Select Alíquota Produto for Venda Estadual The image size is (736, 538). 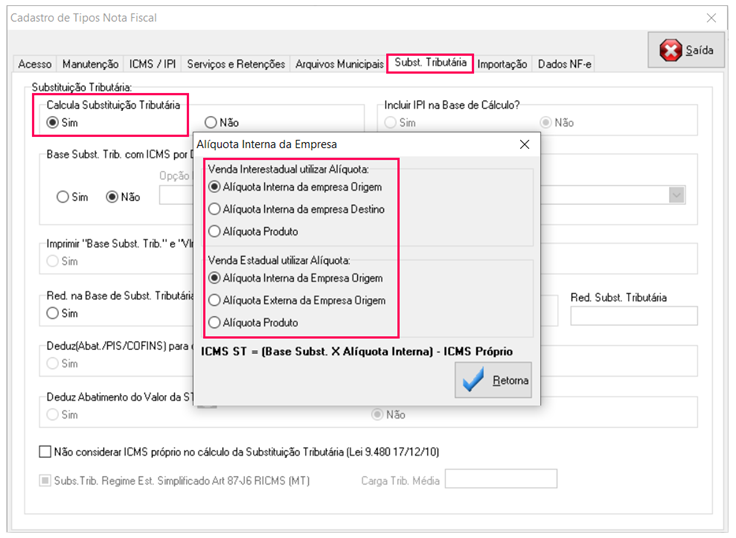214,322
